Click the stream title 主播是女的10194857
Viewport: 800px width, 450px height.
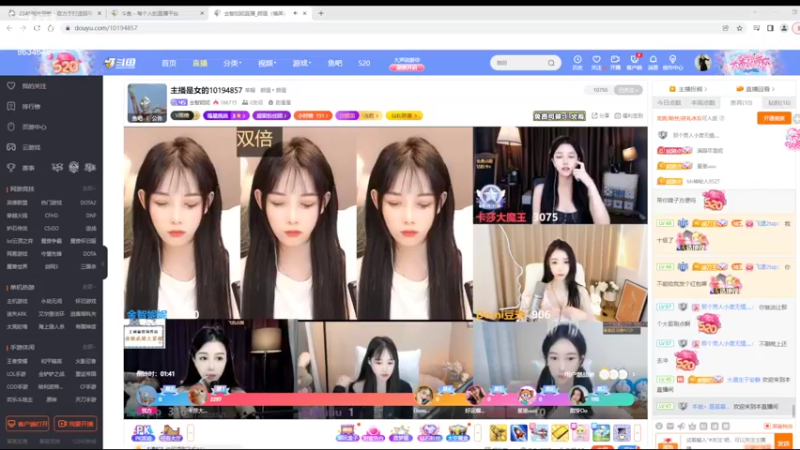[x=206, y=90]
